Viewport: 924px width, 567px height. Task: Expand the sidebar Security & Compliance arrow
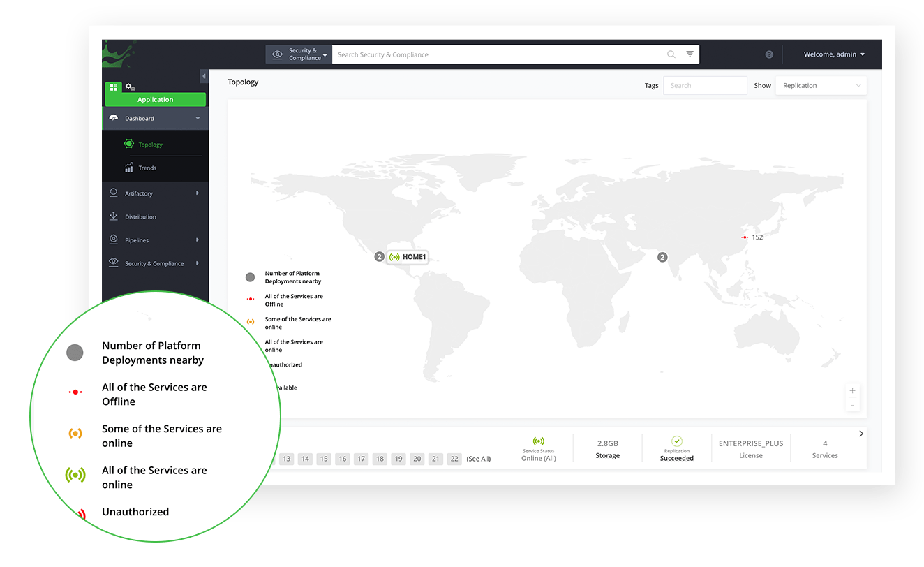(x=198, y=263)
